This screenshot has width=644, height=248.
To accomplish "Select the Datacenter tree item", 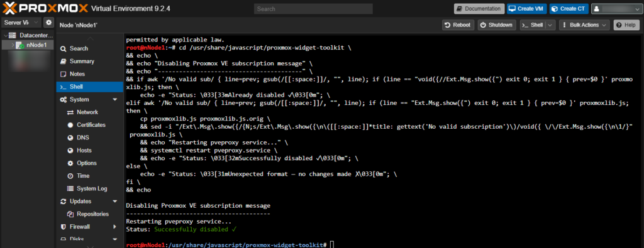I will [x=28, y=35].
